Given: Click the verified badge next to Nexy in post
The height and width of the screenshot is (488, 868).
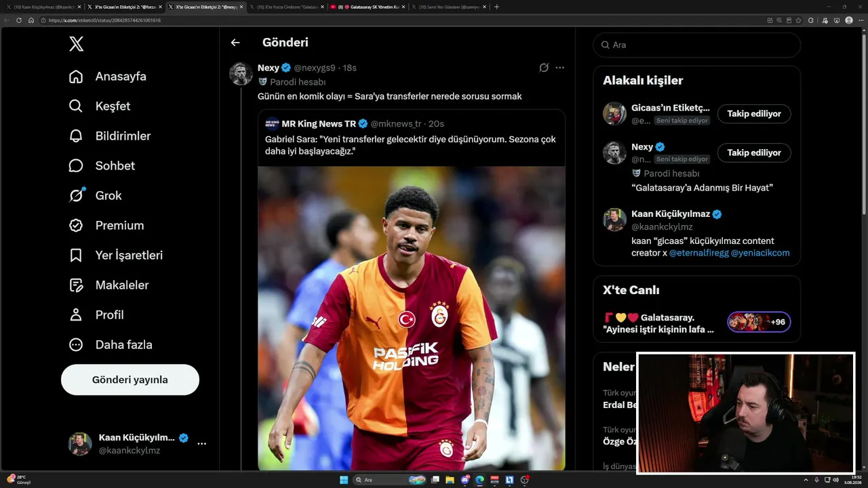Looking at the screenshot, I should pyautogui.click(x=286, y=68).
